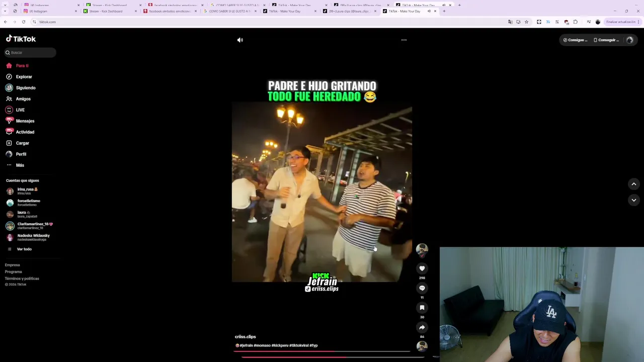Click Consigue monedas button

(575, 40)
